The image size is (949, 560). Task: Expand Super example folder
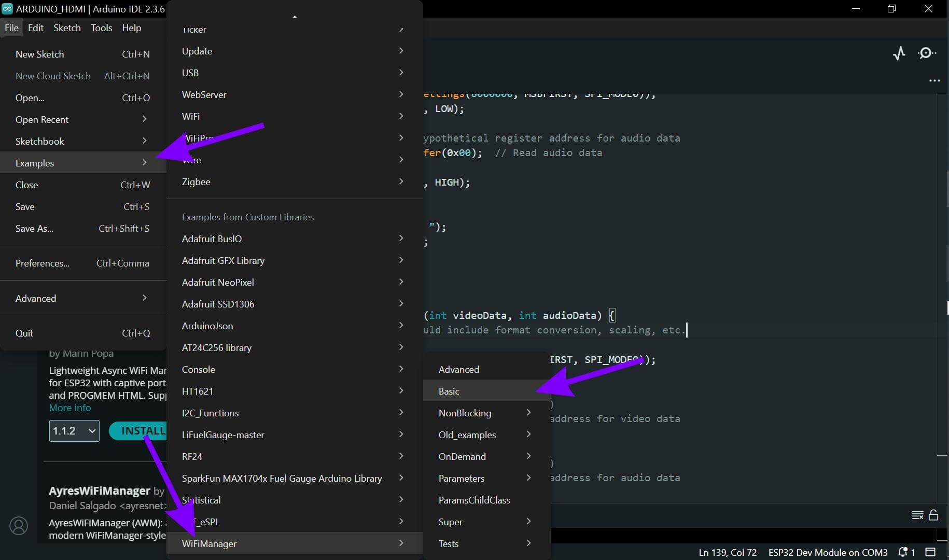click(x=486, y=522)
